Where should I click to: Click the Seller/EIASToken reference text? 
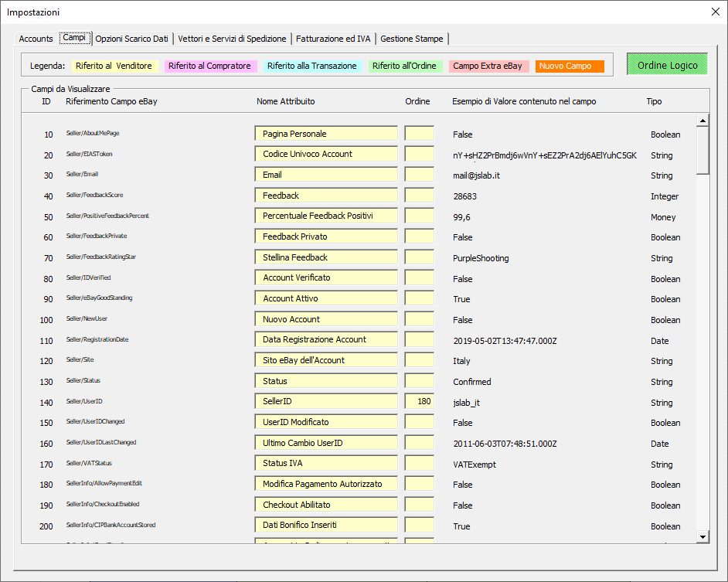coord(89,154)
